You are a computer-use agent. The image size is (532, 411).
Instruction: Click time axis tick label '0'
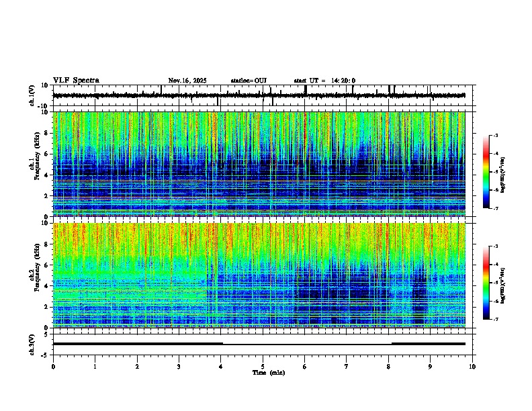coord(53,367)
